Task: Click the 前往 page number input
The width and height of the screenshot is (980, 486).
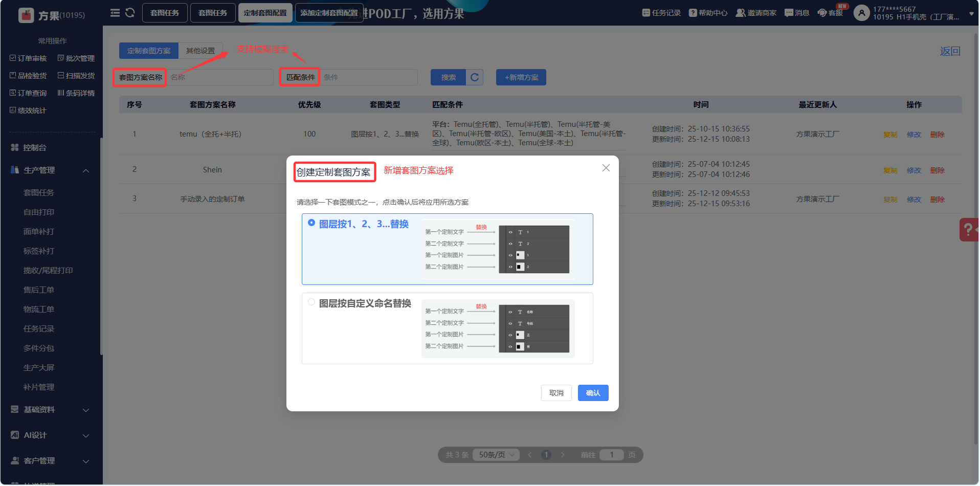Action: pyautogui.click(x=612, y=455)
